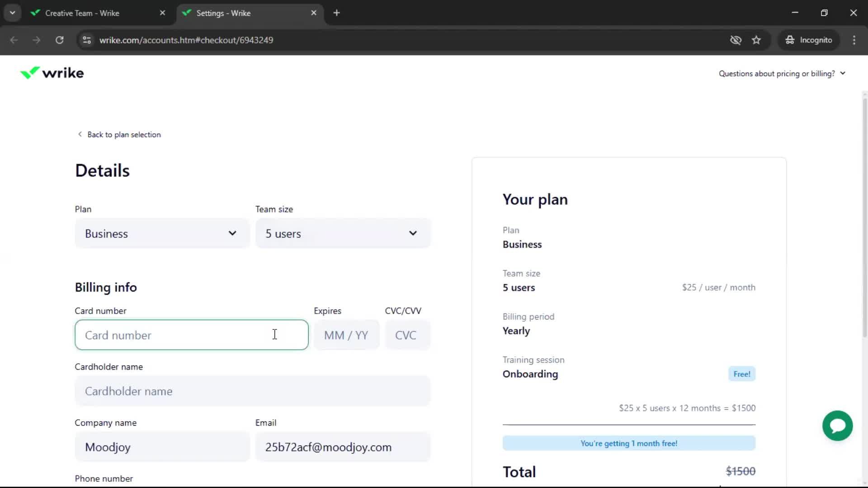Restore down the browser window
This screenshot has width=868, height=488.
[824, 13]
